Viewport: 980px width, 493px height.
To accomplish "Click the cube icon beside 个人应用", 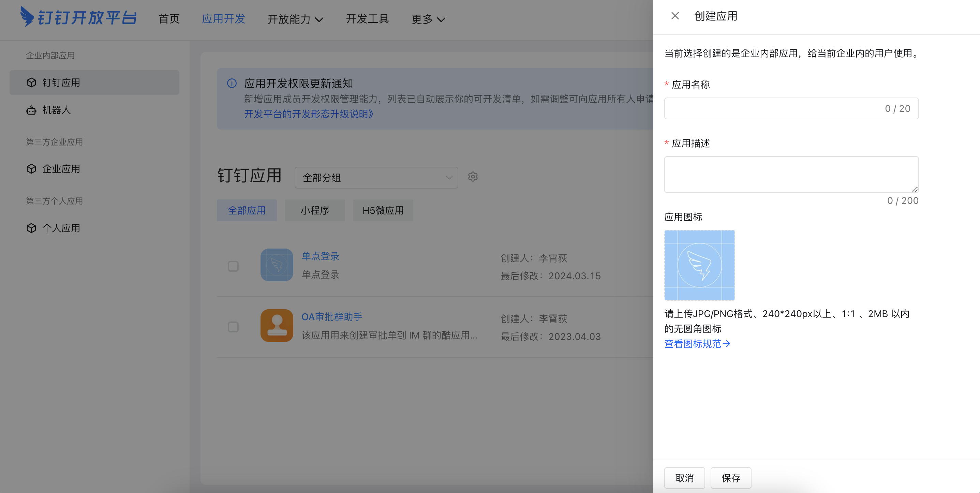I will 31,228.
